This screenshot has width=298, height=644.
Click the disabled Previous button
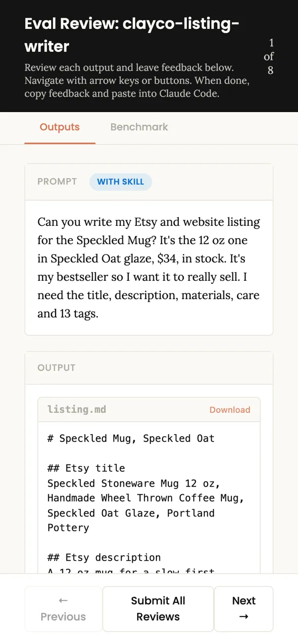63,609
